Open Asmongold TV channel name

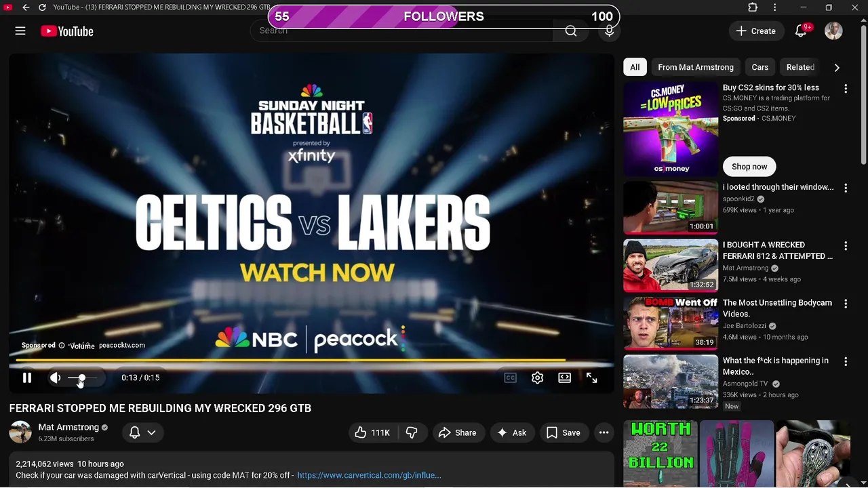[745, 384]
